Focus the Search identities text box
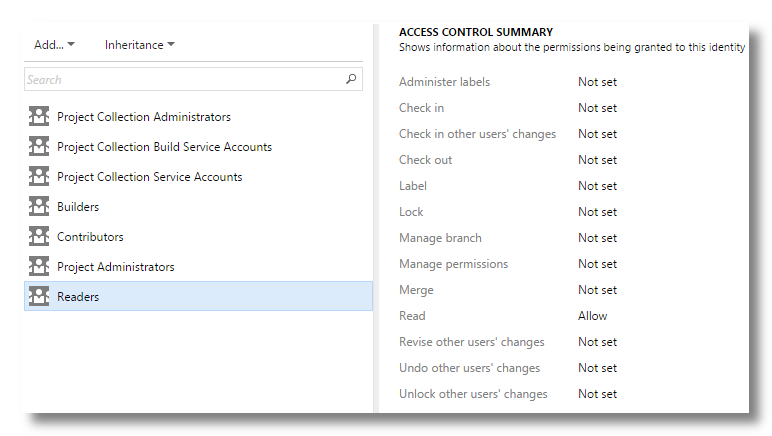 click(x=180, y=79)
